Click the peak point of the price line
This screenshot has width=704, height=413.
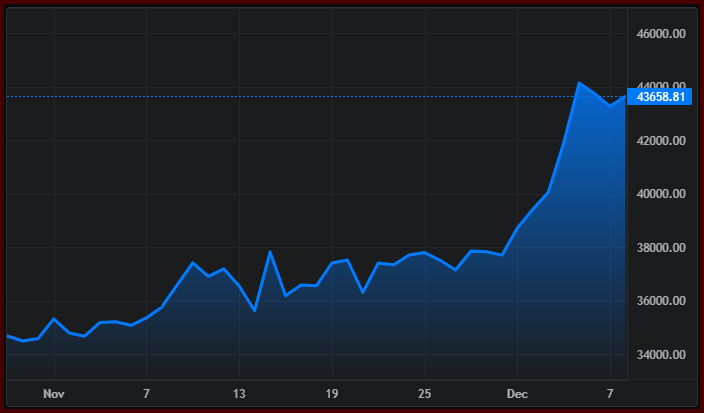tap(579, 83)
